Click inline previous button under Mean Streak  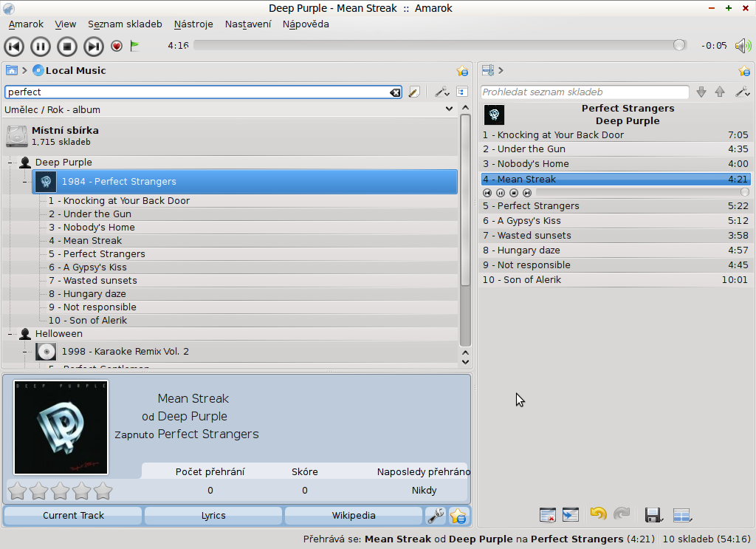(x=487, y=193)
